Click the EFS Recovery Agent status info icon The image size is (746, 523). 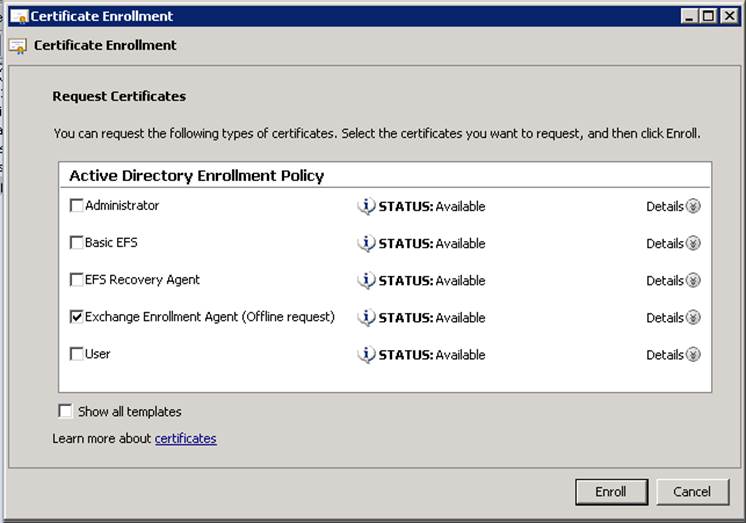point(367,280)
